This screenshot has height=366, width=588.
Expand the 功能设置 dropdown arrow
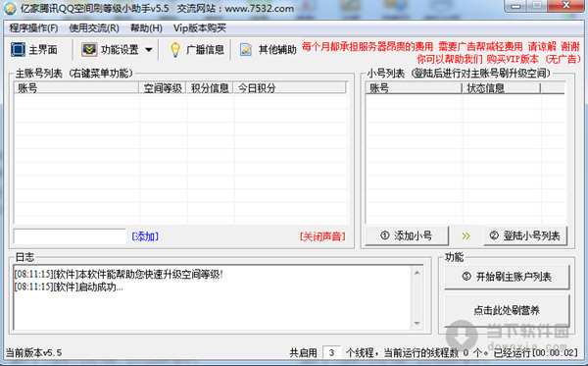pos(149,50)
